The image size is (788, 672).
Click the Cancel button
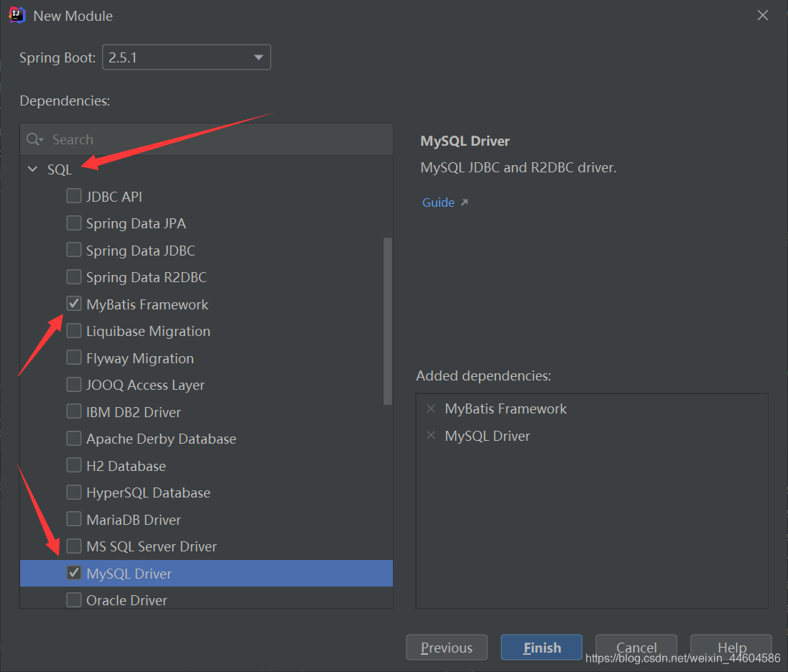click(636, 648)
